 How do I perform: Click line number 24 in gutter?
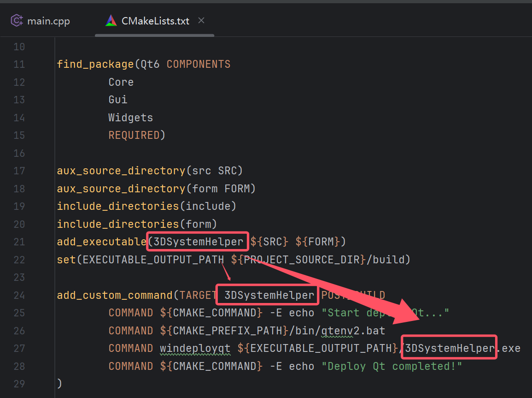pyautogui.click(x=19, y=295)
